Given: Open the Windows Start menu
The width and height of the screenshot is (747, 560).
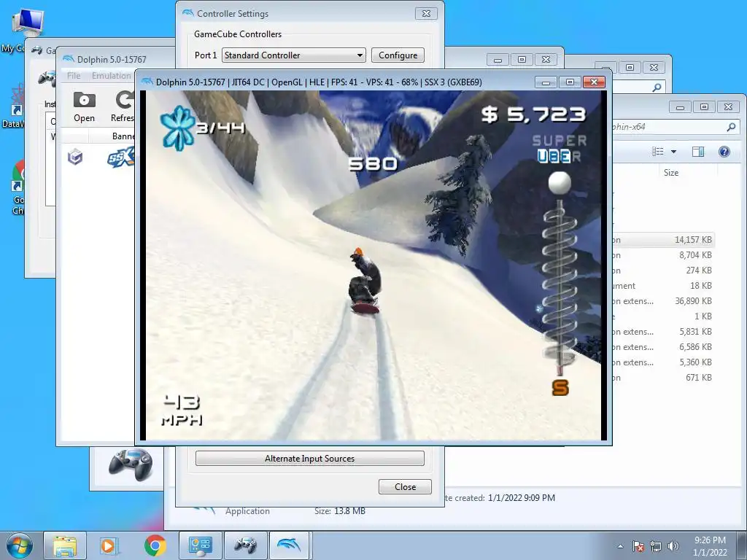Looking at the screenshot, I should [x=19, y=545].
